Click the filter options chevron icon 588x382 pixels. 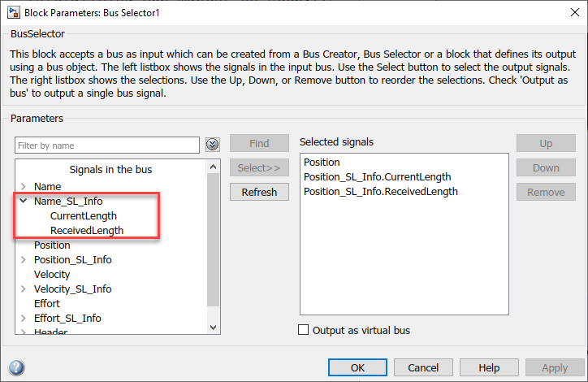click(213, 145)
